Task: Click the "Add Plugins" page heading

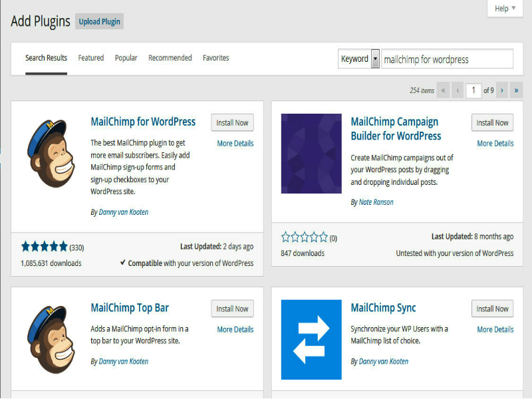Action: pos(41,21)
